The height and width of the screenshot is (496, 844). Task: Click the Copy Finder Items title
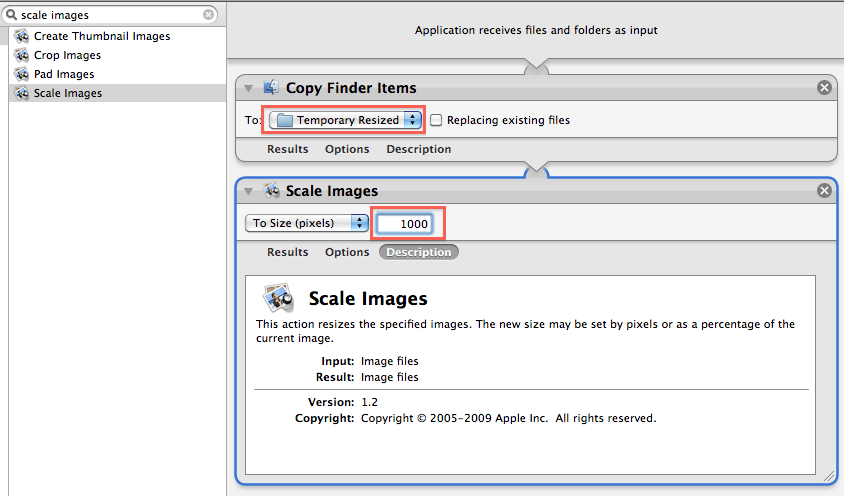click(351, 88)
